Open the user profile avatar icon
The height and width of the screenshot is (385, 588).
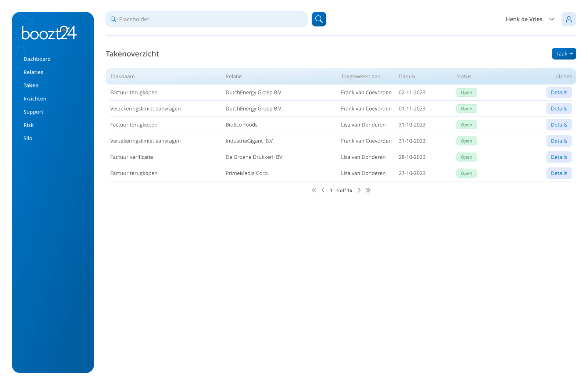[x=569, y=19]
